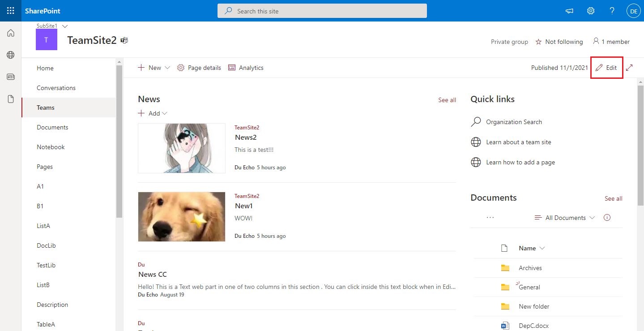Go to the SharePoint home icon in left rail
This screenshot has width=644, height=331.
pyautogui.click(x=11, y=33)
